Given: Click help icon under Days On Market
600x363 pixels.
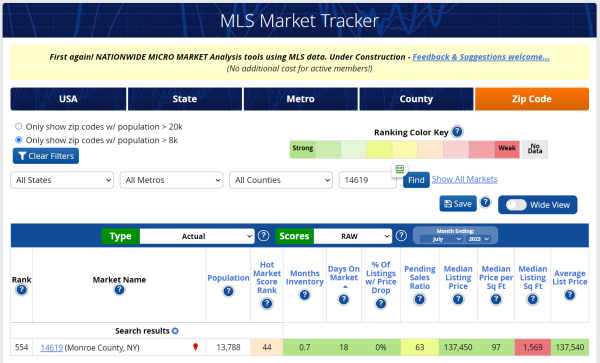Looking at the screenshot, I should point(344,299).
